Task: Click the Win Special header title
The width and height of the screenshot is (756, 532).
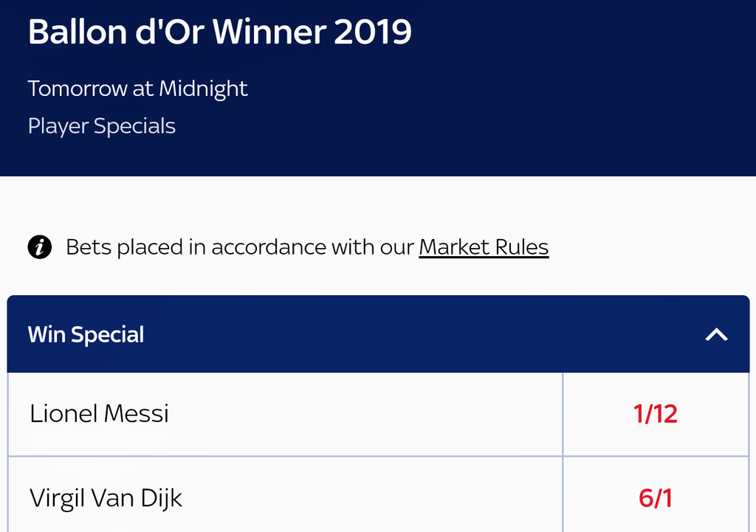Action: (86, 335)
